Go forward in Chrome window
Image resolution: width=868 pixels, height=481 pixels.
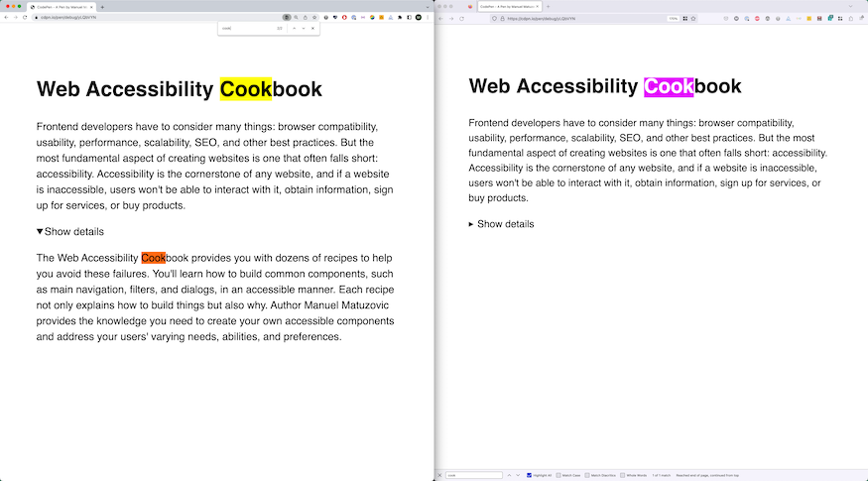tap(15, 17)
